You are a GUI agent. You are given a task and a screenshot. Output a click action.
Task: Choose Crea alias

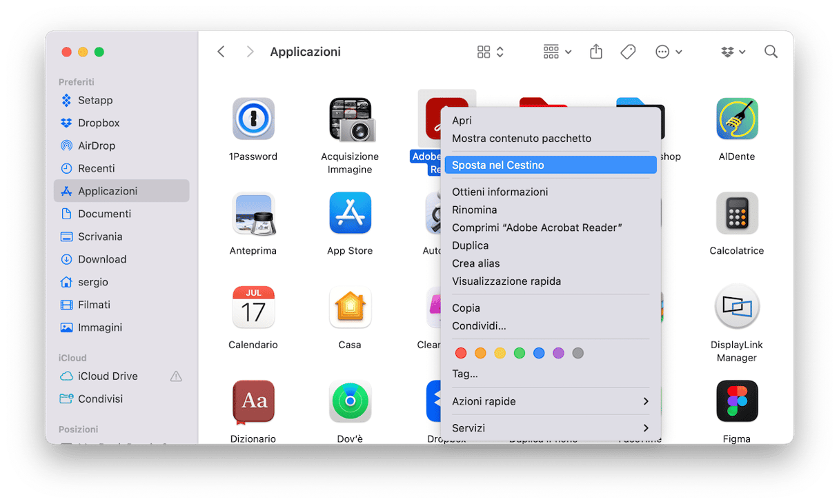coord(551,263)
